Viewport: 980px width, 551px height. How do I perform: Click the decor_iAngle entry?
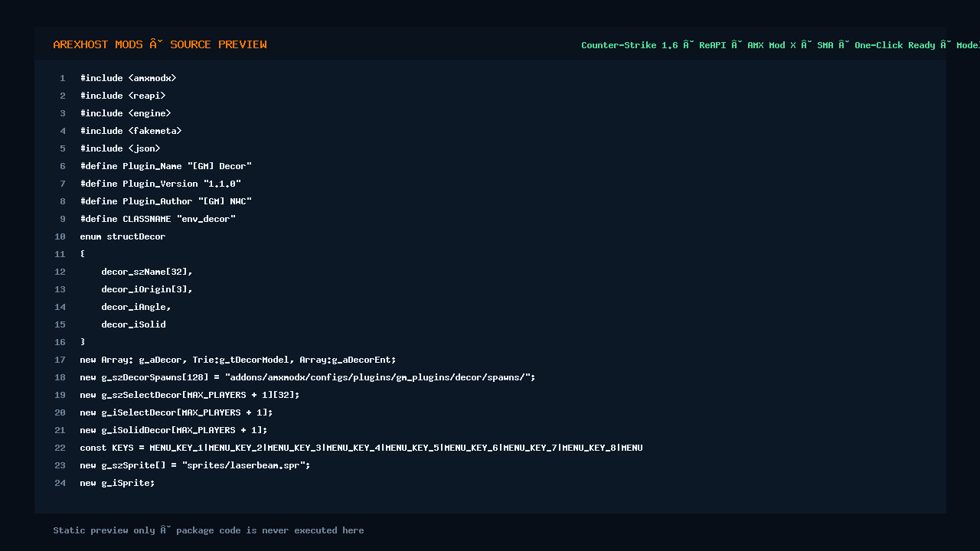[136, 307]
